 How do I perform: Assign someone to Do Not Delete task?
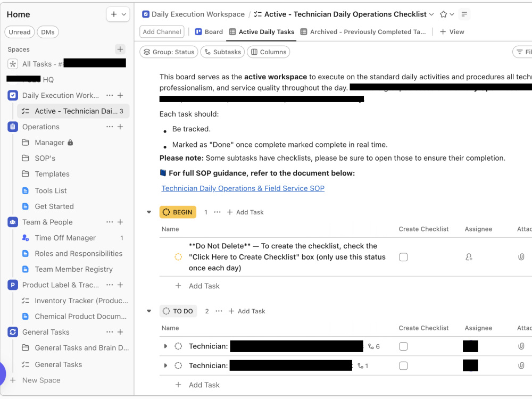[x=469, y=257]
